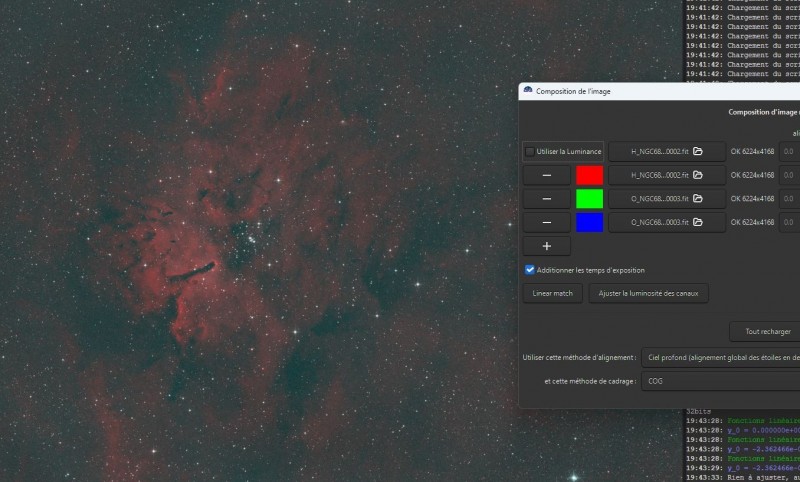Remove the blue channel layer
This screenshot has width=800, height=482.
tap(546, 222)
